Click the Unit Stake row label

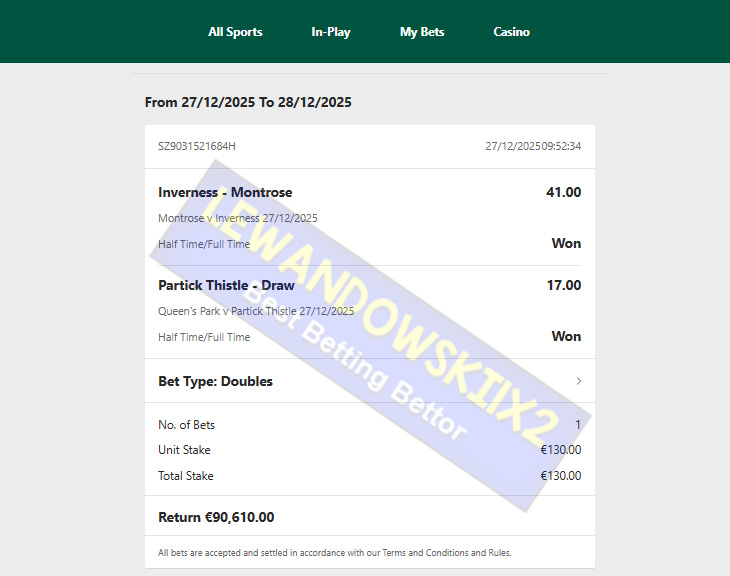pos(184,450)
